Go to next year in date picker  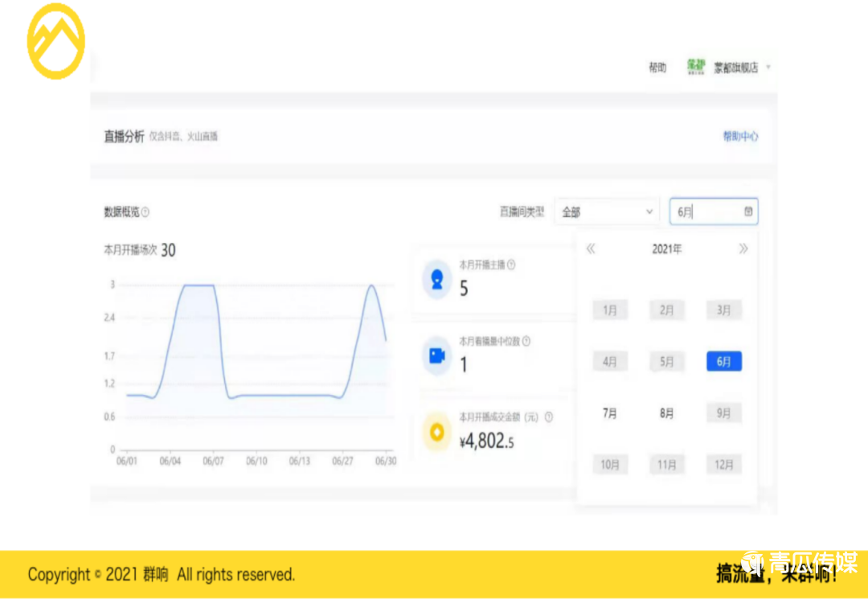click(x=743, y=249)
